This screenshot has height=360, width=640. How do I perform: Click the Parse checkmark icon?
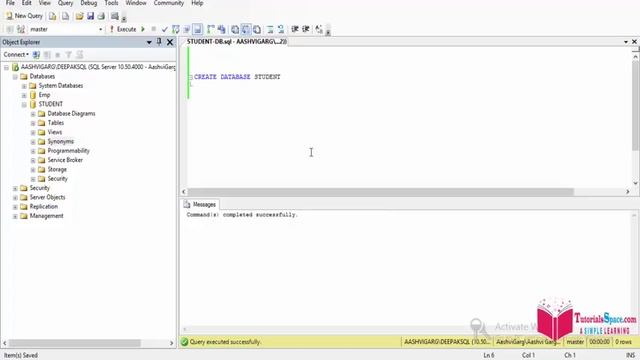click(x=164, y=29)
